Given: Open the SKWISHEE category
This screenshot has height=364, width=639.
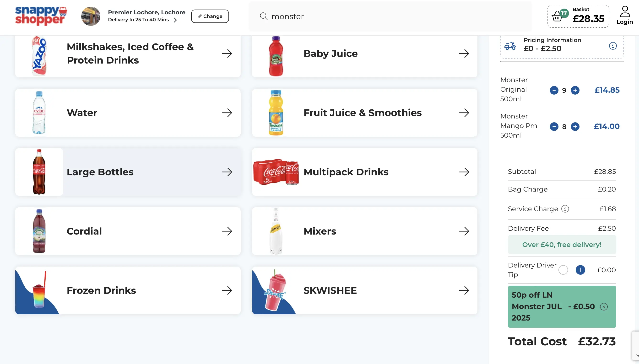Looking at the screenshot, I should (x=364, y=290).
